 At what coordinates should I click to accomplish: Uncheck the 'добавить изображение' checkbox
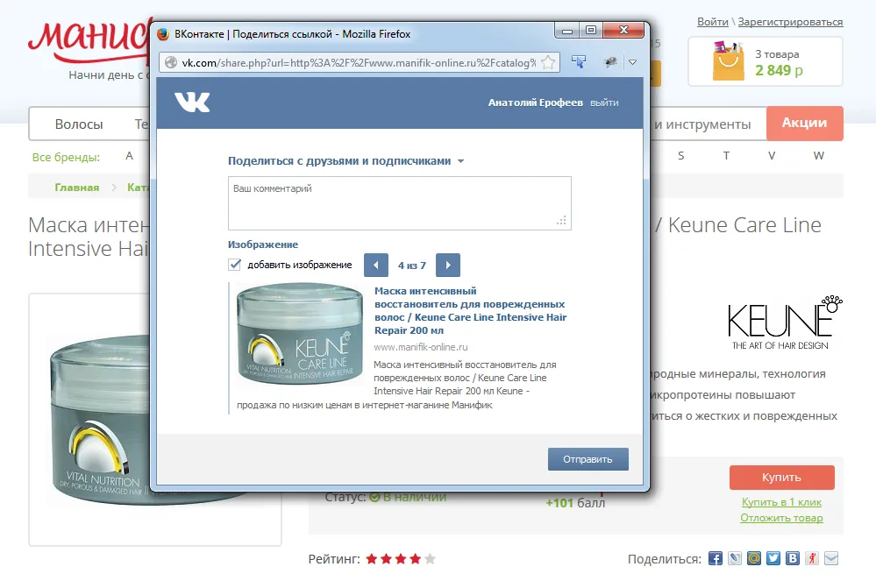tap(234, 265)
